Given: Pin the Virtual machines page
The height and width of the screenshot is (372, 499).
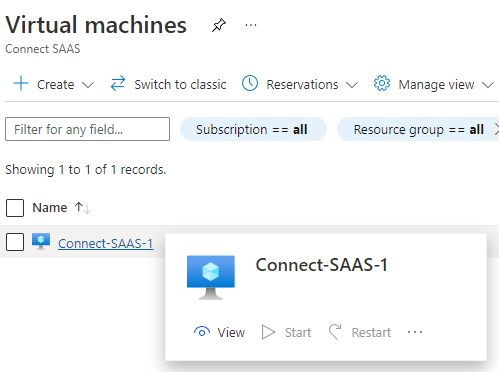Looking at the screenshot, I should pyautogui.click(x=219, y=25).
